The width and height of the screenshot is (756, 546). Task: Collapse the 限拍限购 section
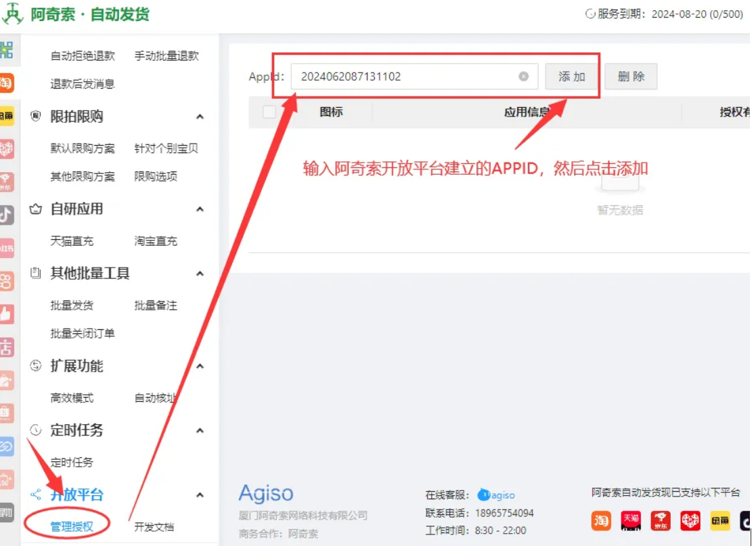tap(200, 117)
